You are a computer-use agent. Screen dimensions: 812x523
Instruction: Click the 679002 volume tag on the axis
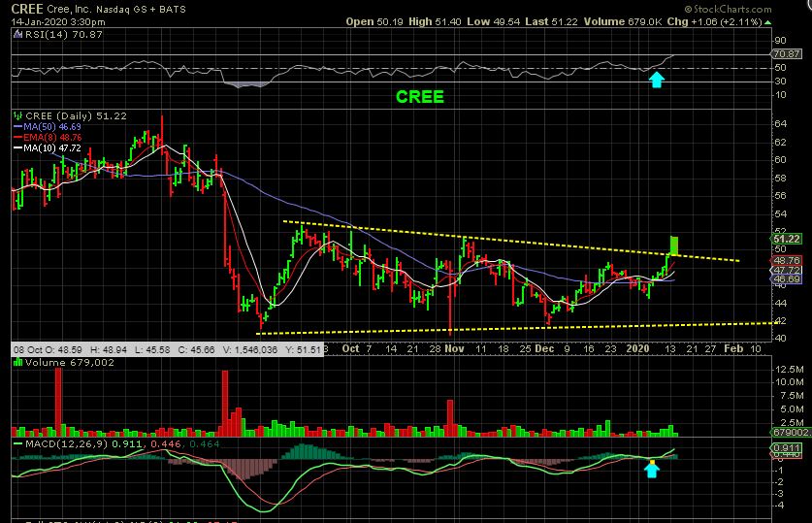(791, 432)
